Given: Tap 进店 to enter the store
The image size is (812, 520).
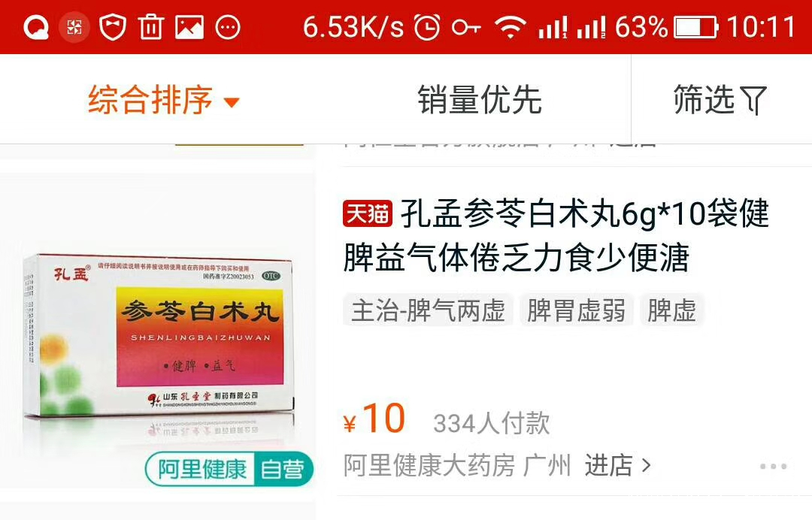Looking at the screenshot, I should tap(617, 465).
